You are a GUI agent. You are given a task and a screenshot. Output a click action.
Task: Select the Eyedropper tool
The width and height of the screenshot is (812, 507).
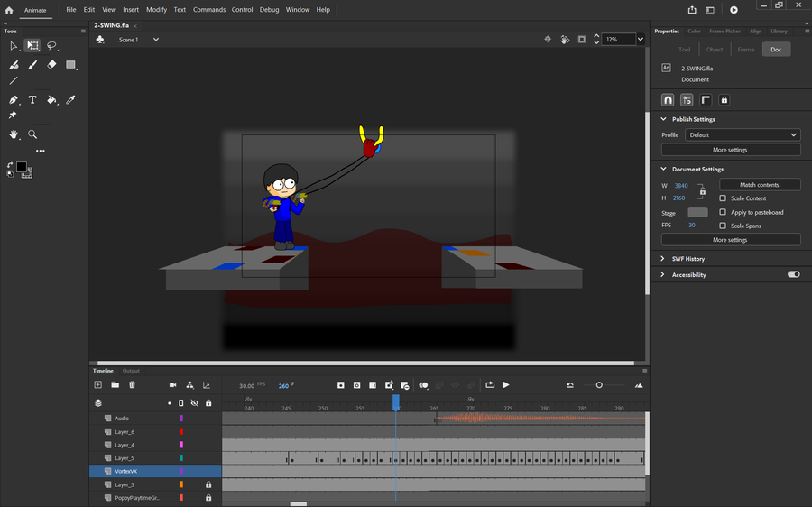[x=70, y=99]
